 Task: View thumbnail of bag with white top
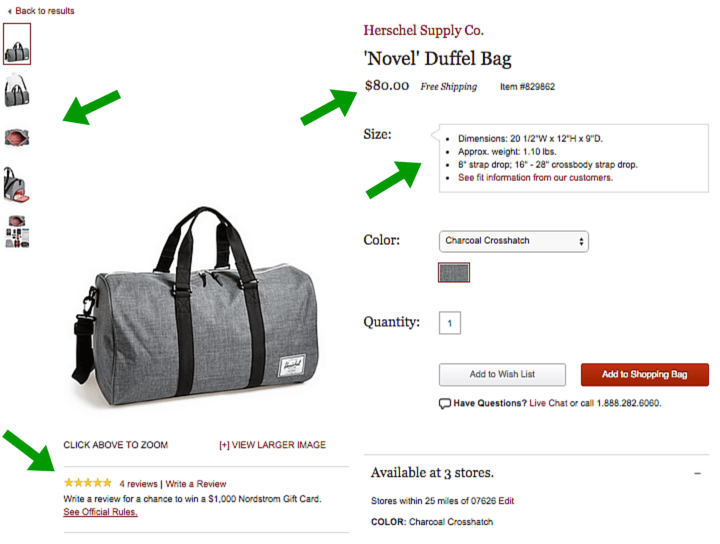(17, 90)
